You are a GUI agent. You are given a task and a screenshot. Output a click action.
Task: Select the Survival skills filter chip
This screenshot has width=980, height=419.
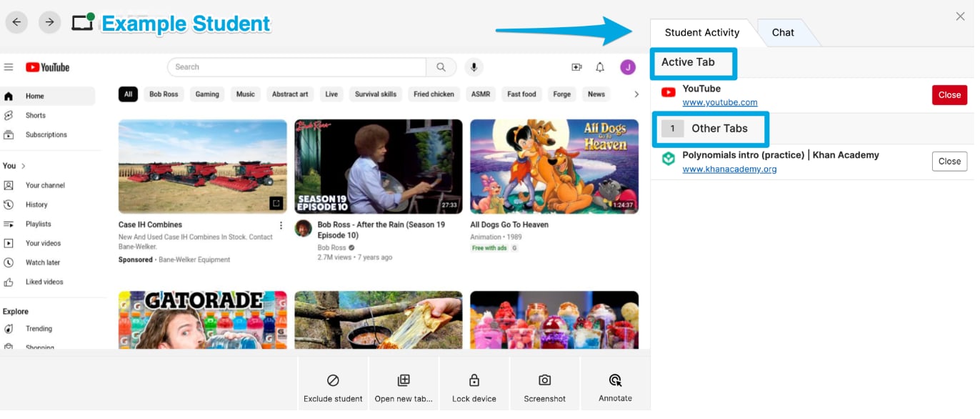(376, 94)
